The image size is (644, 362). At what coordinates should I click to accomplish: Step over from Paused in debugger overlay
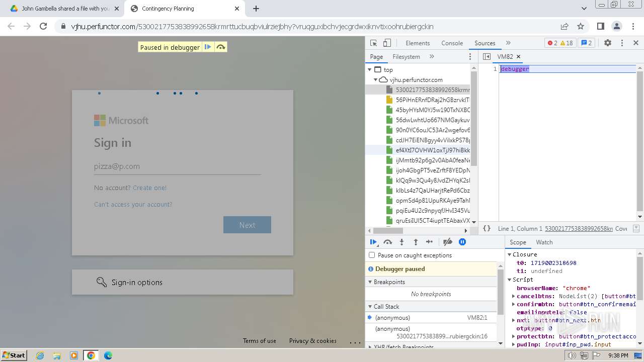220,47
